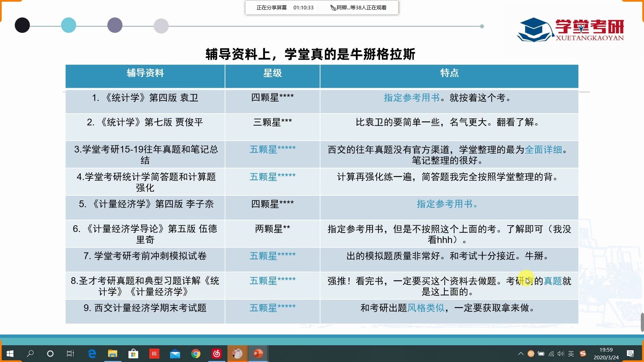Open NetEase Cloud Music from taskbar
644x362 pixels.
tap(216, 354)
